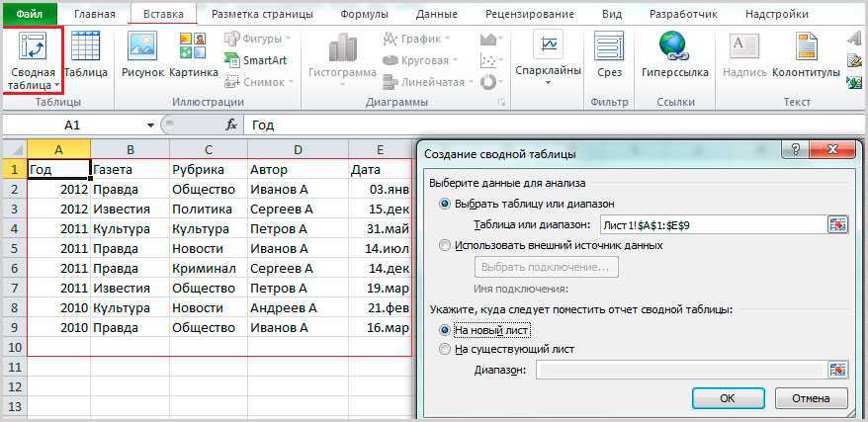Viewport: 868px width, 422px height.
Task: Click the Спарклайны icon
Action: (x=548, y=44)
